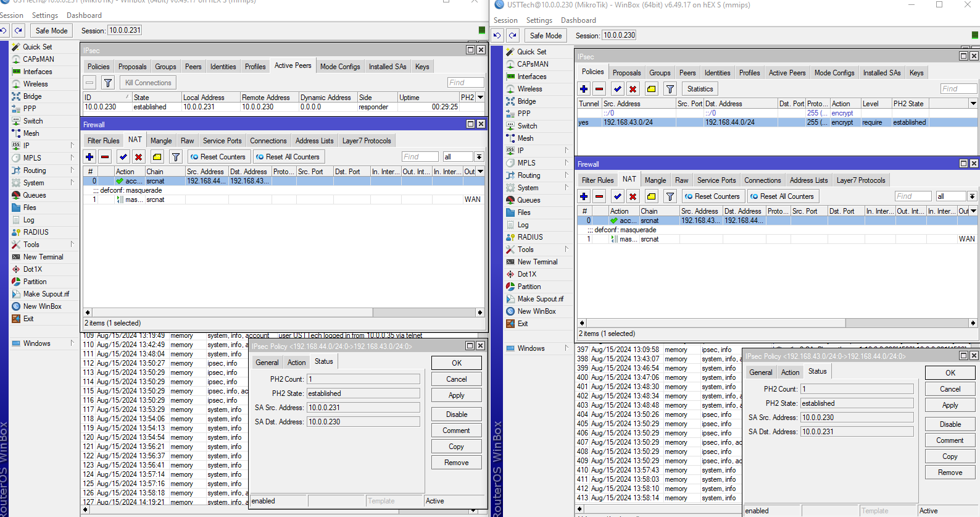The image size is (980, 517).
Task: Click add (plus) icon in right Firewall NAT toolbar
Action: pyautogui.click(x=584, y=196)
